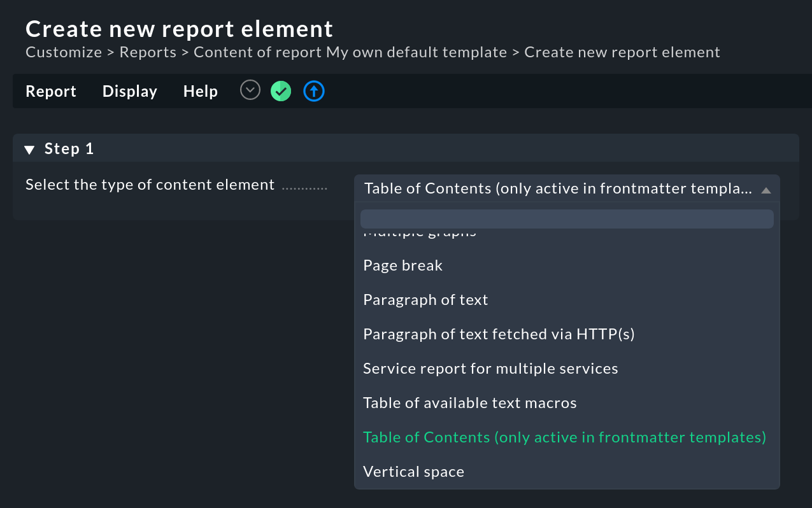Select the highlighted Table of Contents option
The width and height of the screenshot is (812, 508).
tap(564, 437)
